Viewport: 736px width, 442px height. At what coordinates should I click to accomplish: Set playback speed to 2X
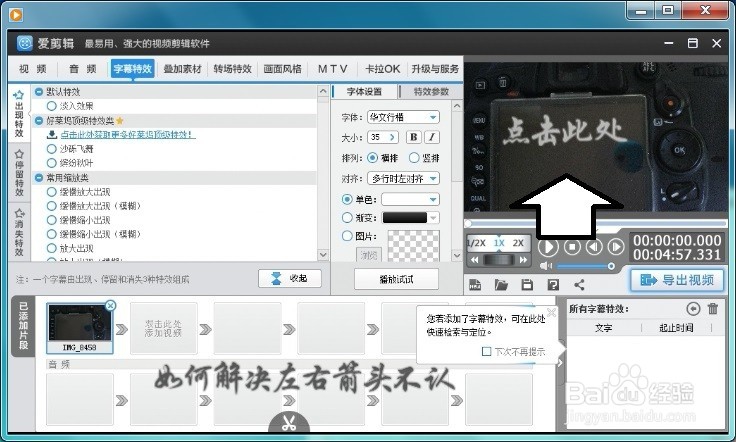tap(518, 243)
